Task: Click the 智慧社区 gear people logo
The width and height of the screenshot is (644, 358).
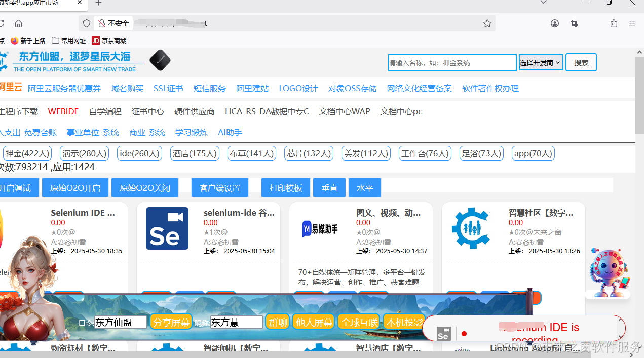Action: point(472,228)
